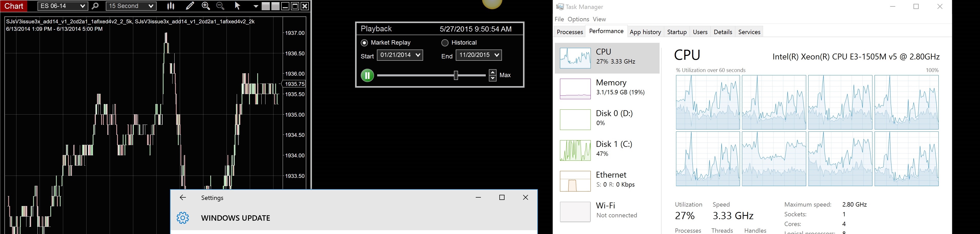Open the playback Start date dropdown
This screenshot has width=980, height=234.
click(x=400, y=55)
